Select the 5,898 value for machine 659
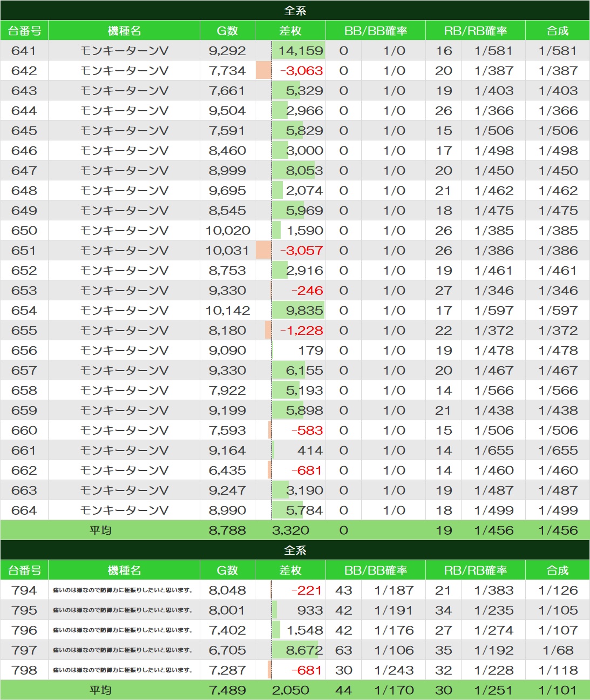The width and height of the screenshot is (590, 700). [x=304, y=410]
